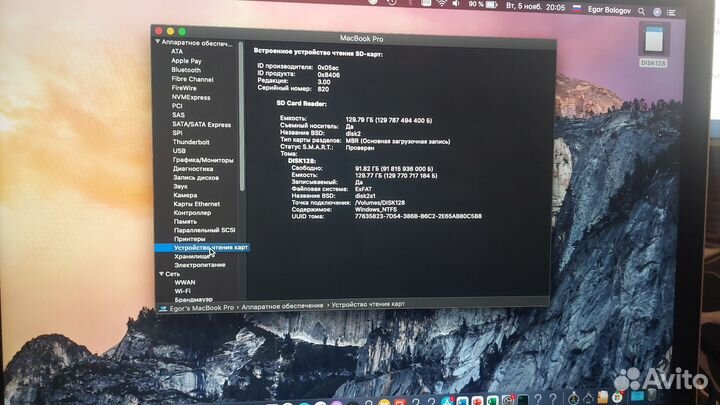Select NVMExpress in the sidebar
The width and height of the screenshot is (720, 405).
[191, 97]
